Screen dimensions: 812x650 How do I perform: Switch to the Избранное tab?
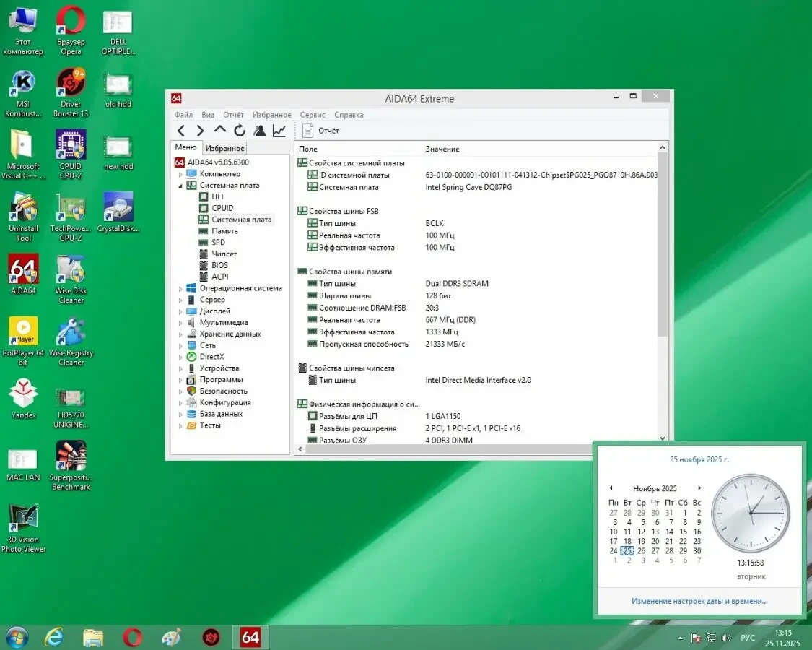pos(224,147)
